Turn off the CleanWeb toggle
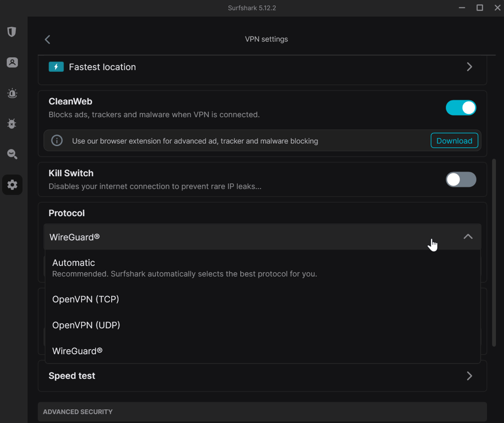Viewport: 504px width, 423px height. pos(461,108)
